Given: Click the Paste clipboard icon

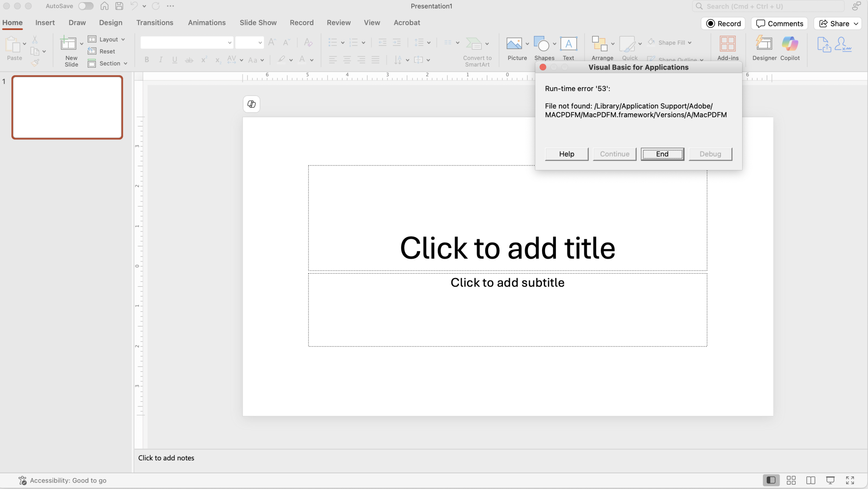Looking at the screenshot, I should tap(13, 45).
